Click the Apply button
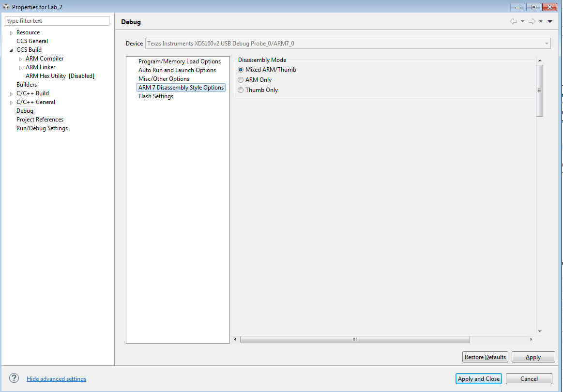Viewport: 563px width, 392px height. 533,357
